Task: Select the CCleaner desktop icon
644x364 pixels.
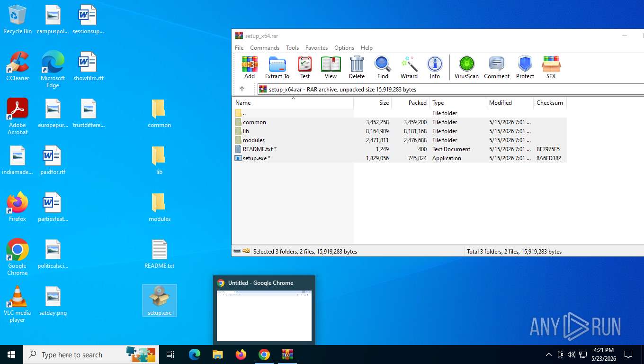Action: (x=18, y=66)
